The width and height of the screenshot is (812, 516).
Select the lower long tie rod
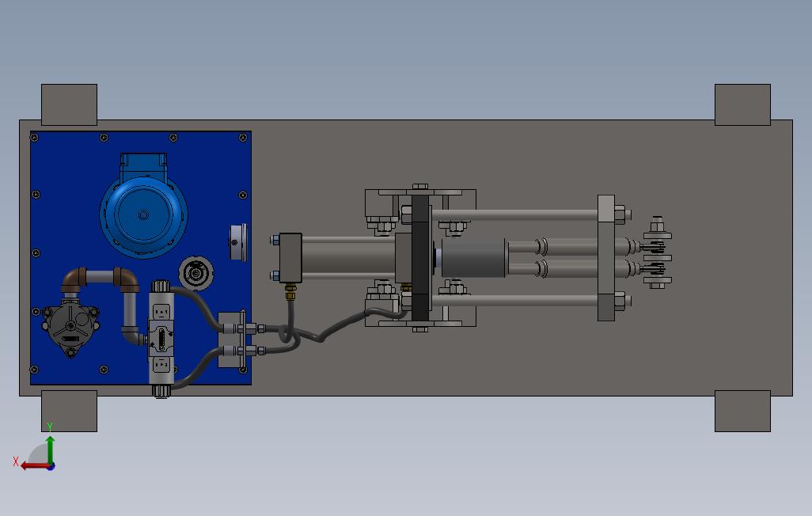(x=514, y=300)
